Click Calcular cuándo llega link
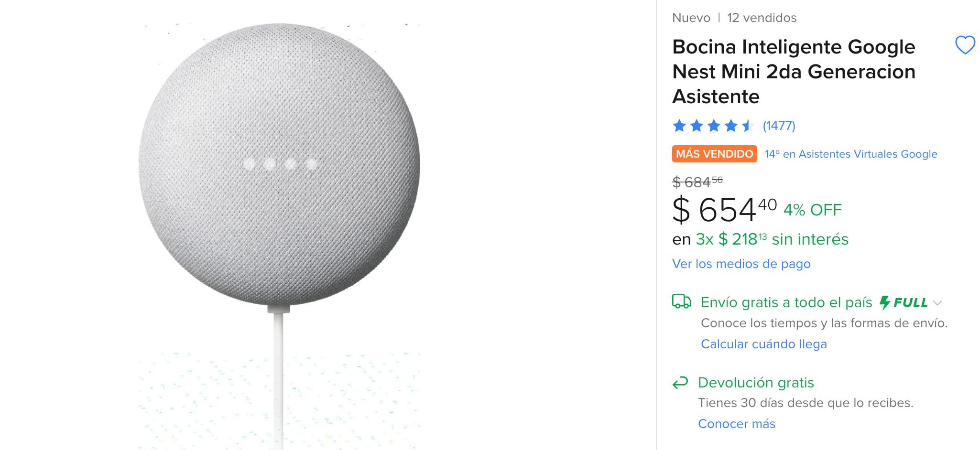980x450 pixels. point(763,344)
